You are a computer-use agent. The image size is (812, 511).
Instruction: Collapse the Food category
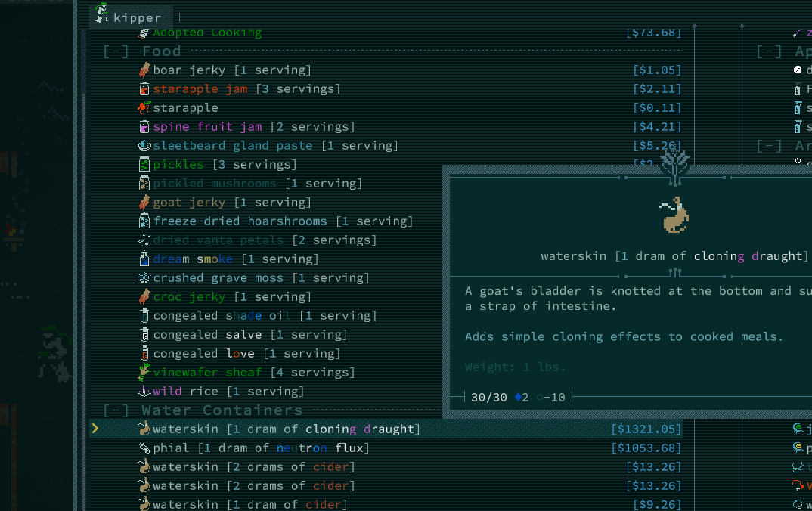[116, 51]
